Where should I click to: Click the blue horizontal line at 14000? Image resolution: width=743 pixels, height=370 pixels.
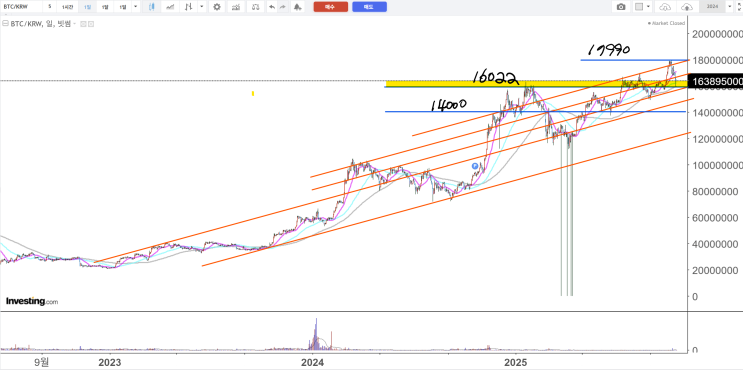tap(535, 112)
